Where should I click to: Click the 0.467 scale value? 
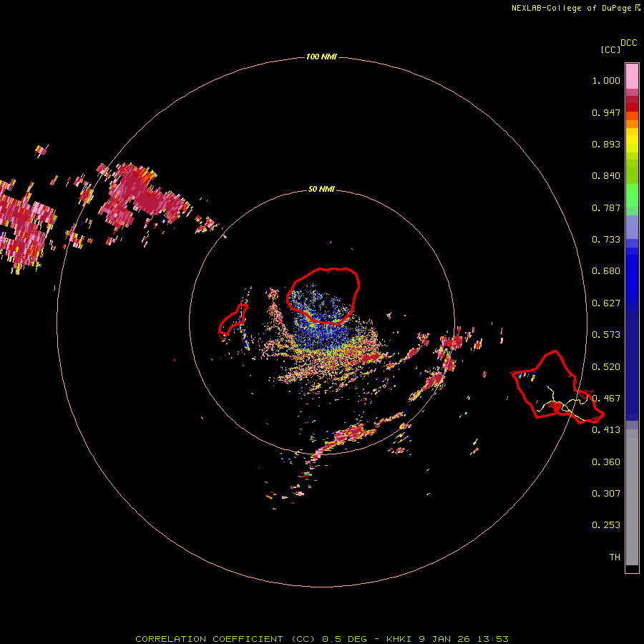point(606,399)
